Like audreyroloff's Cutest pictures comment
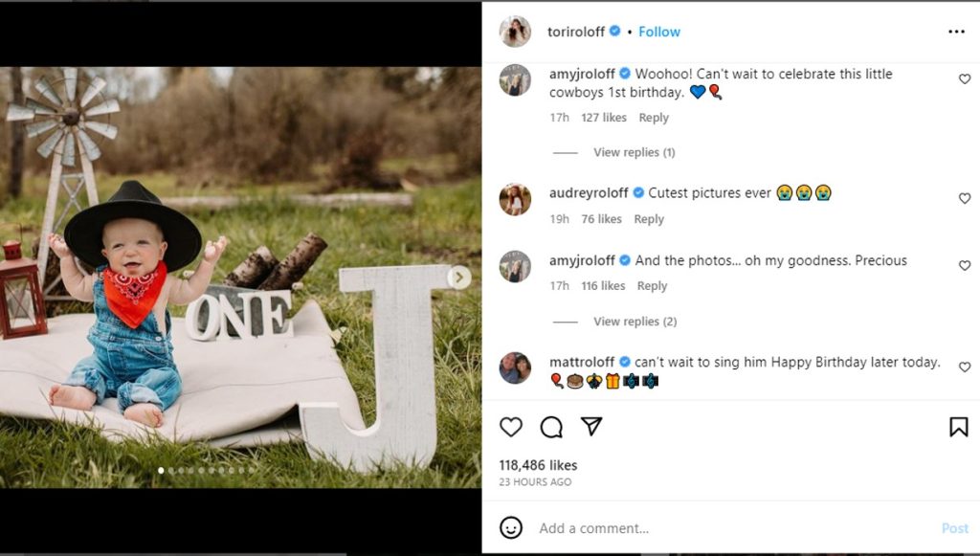Screen dimensions: 980x556 point(965,199)
